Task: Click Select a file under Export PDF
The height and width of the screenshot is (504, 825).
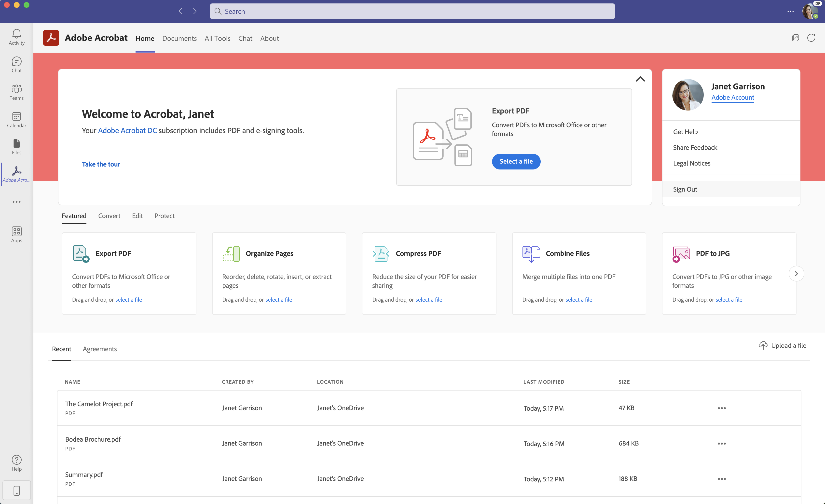Action: tap(516, 161)
